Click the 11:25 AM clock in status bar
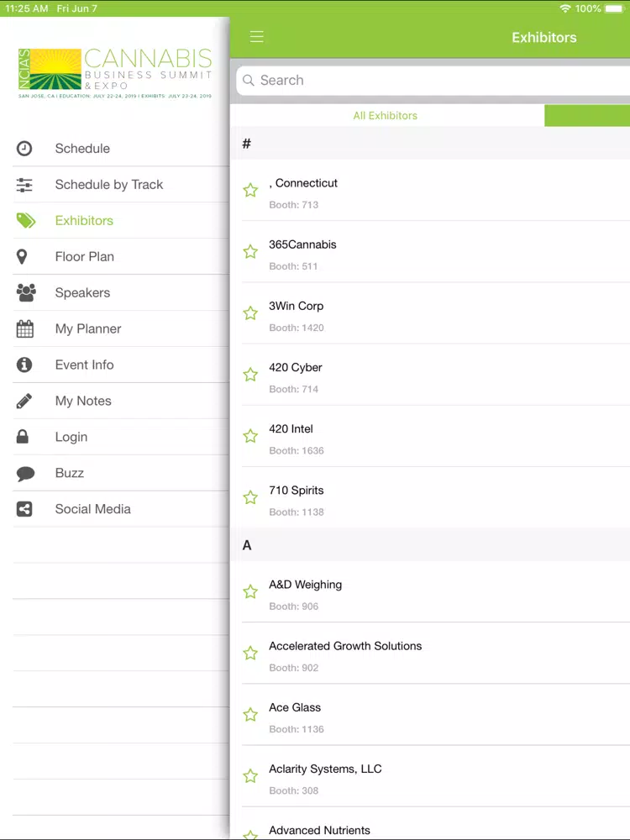The width and height of the screenshot is (630, 840). [x=27, y=8]
